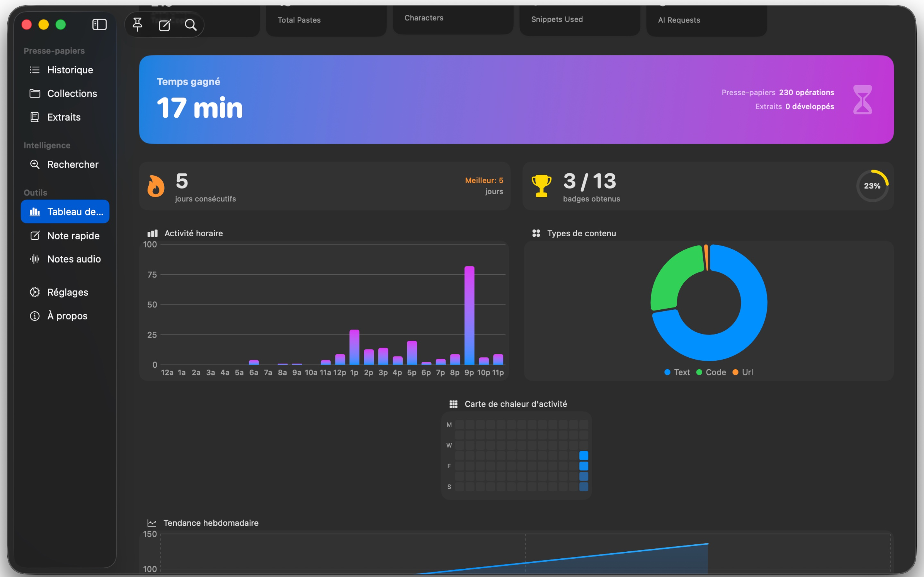The height and width of the screenshot is (577, 924).
Task: Click the 9p bar in hourly chart
Action: (x=469, y=315)
